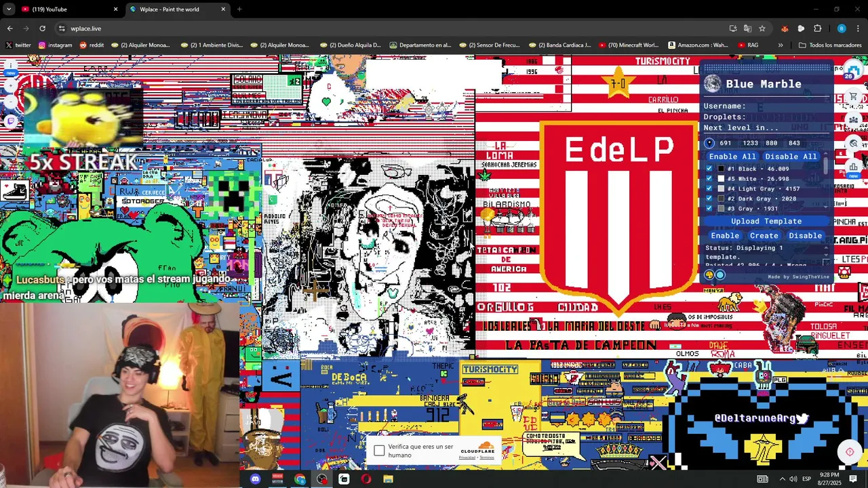Click the Blue Marble globe website icon
Image resolution: width=868 pixels, height=488 pixels.
pyautogui.click(x=720, y=274)
